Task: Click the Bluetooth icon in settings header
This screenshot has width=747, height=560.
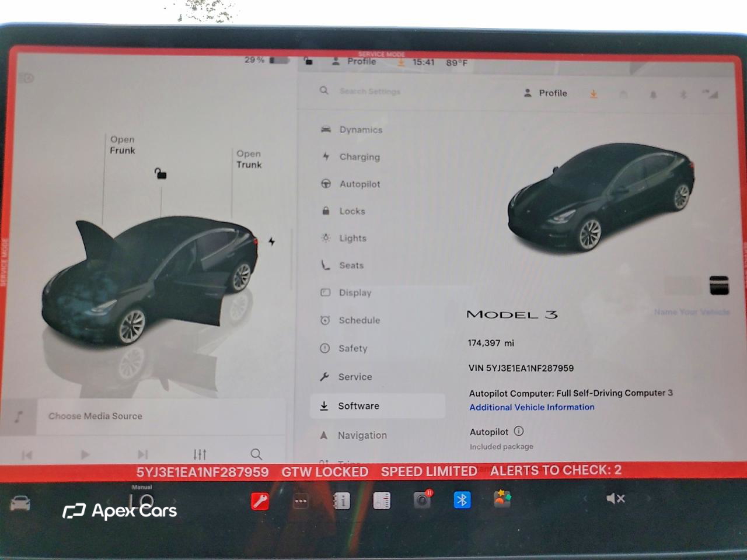Action: pyautogui.click(x=682, y=94)
